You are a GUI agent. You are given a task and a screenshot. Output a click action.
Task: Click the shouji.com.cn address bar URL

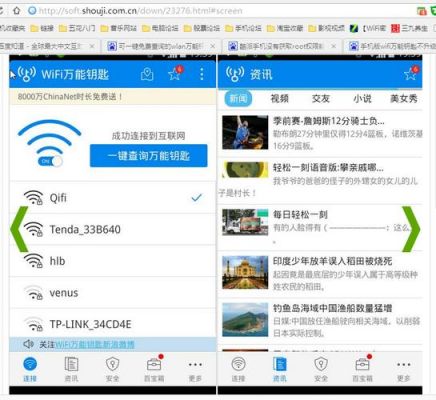140,11
